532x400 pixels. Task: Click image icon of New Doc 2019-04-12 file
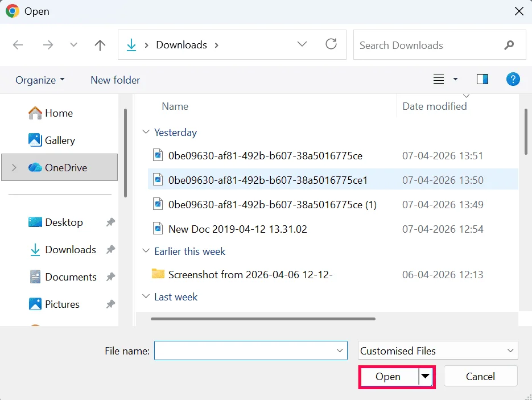[x=158, y=229]
